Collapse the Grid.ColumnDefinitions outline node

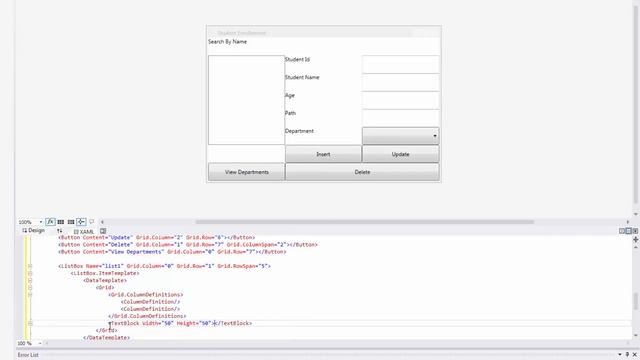pyautogui.click(x=30, y=295)
